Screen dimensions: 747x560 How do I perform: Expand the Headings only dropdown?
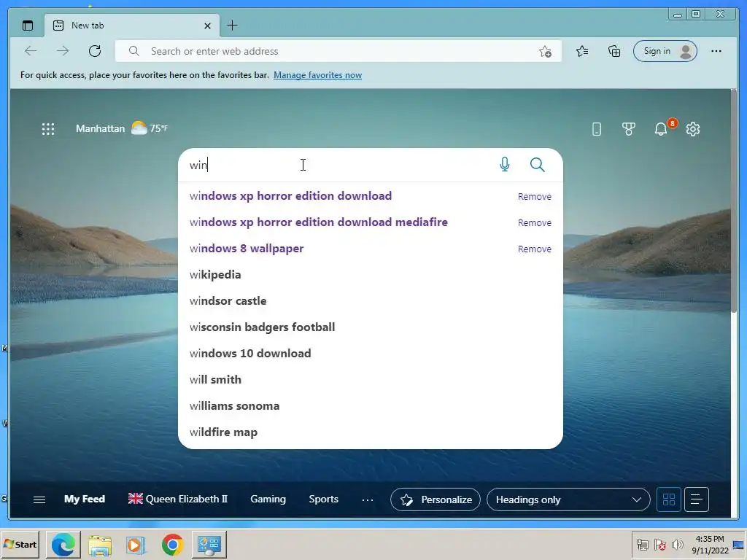coord(568,499)
